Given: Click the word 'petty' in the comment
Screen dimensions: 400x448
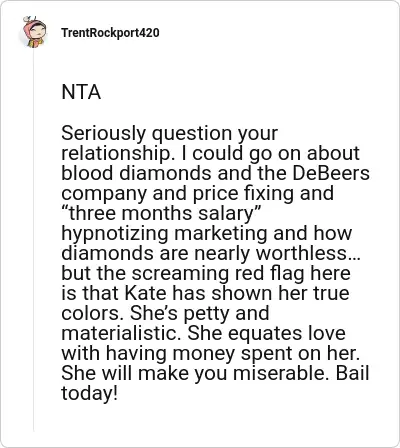Looking at the screenshot, I should [x=206, y=314].
